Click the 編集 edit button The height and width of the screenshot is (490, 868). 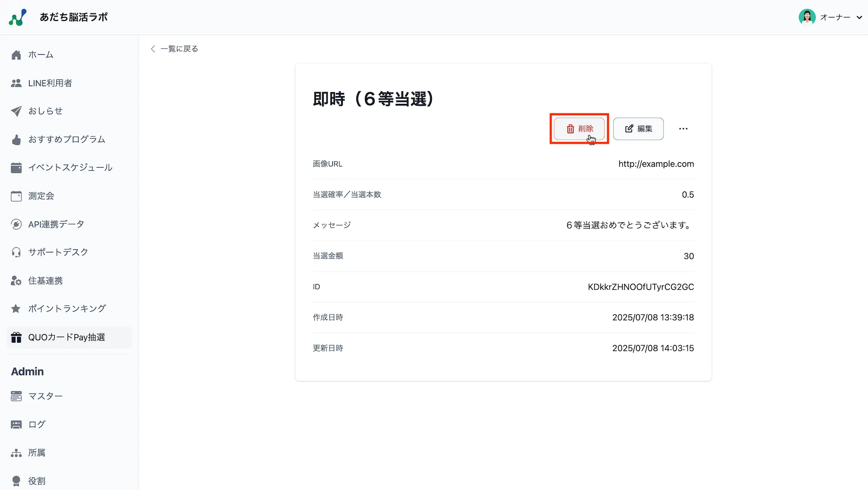[638, 129]
